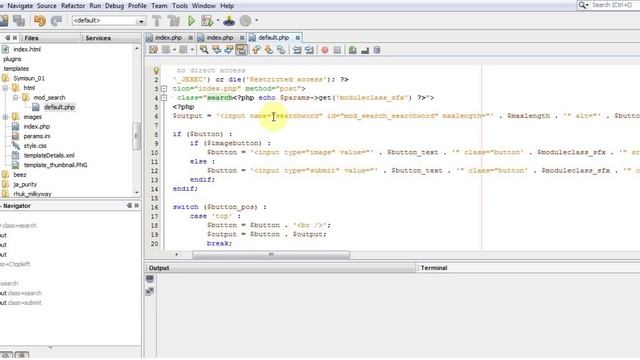The height and width of the screenshot is (360, 640).
Task: Collapse code fold on line 3
Action: pyautogui.click(x=164, y=89)
